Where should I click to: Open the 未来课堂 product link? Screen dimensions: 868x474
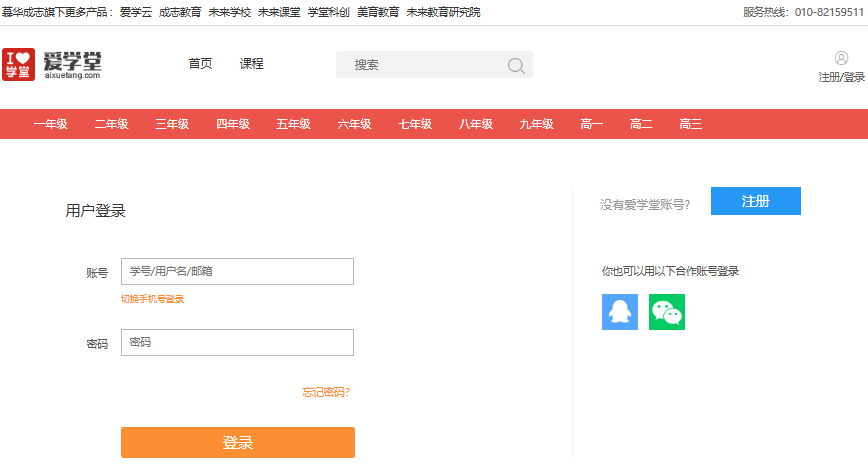pos(279,12)
